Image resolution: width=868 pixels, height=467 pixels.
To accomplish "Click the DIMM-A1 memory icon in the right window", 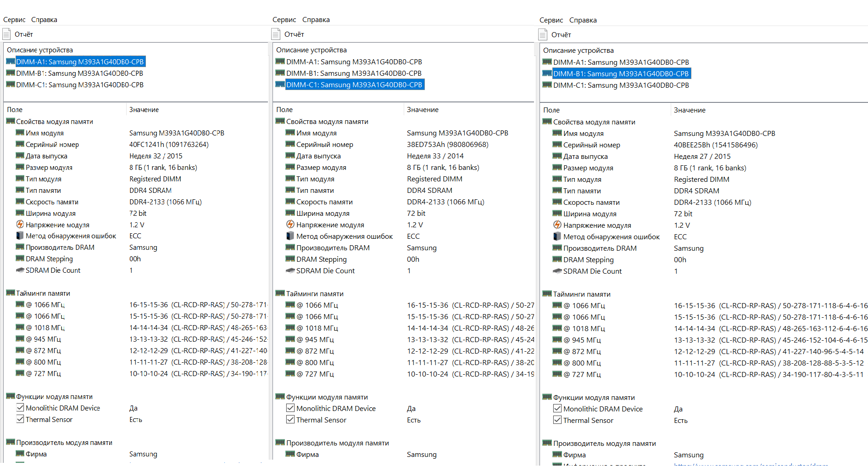I will (x=547, y=62).
